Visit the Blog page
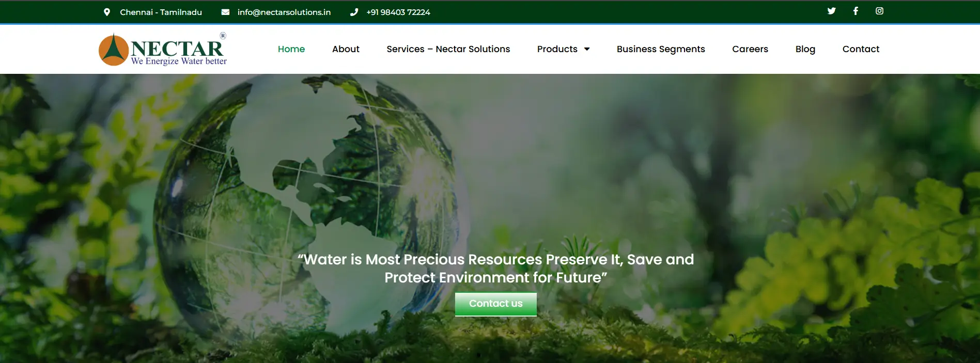Screen dimensions: 980x363 (x=805, y=49)
